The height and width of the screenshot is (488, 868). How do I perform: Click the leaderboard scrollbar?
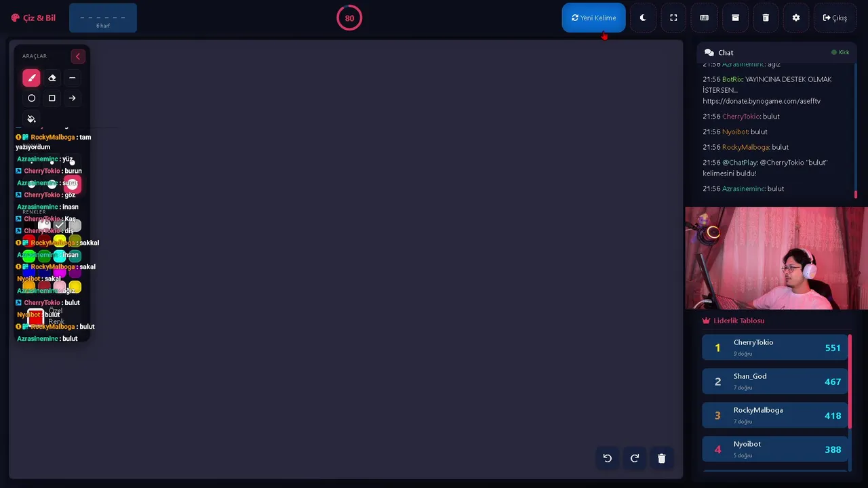click(850, 380)
